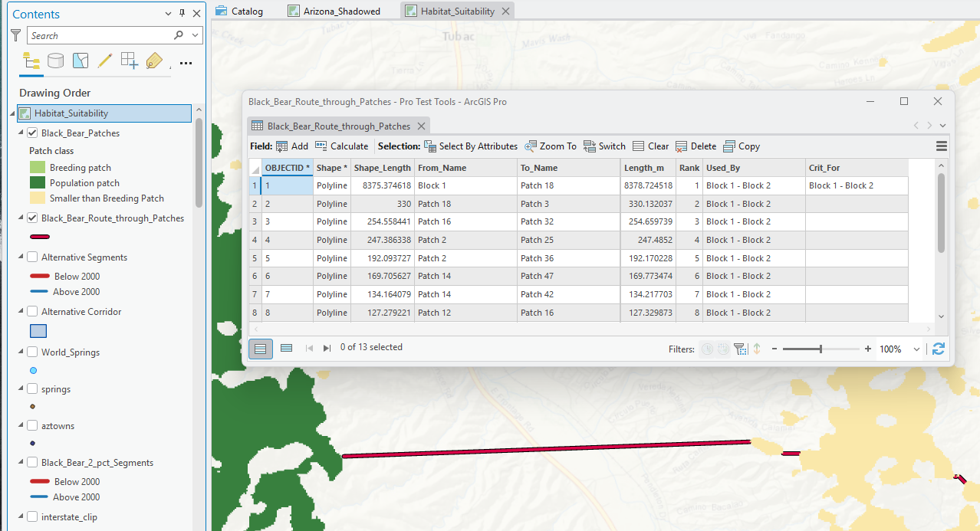Select List By Drawing Order icon
Image resolution: width=980 pixels, height=531 pixels.
pos(31,61)
